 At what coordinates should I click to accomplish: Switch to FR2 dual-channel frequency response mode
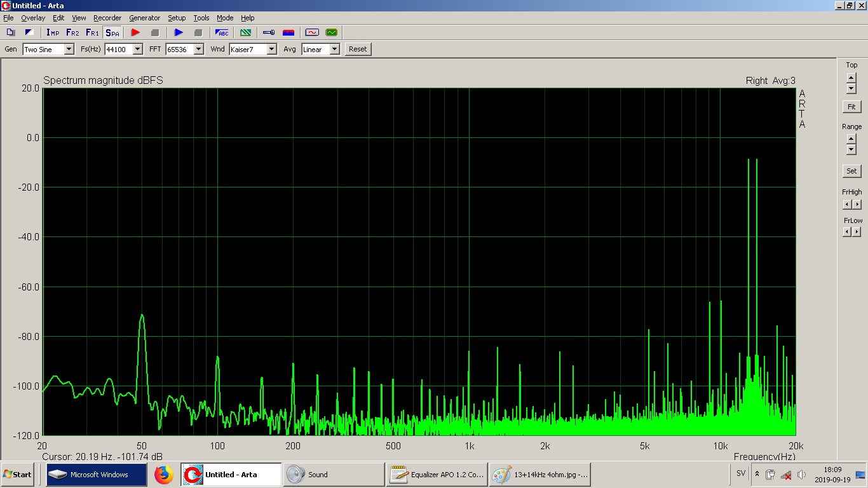(72, 32)
